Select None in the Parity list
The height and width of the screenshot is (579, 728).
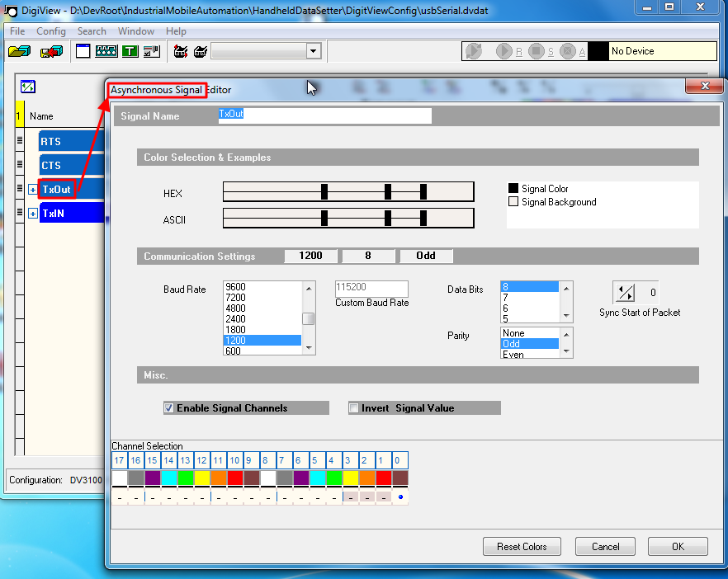pyautogui.click(x=530, y=333)
